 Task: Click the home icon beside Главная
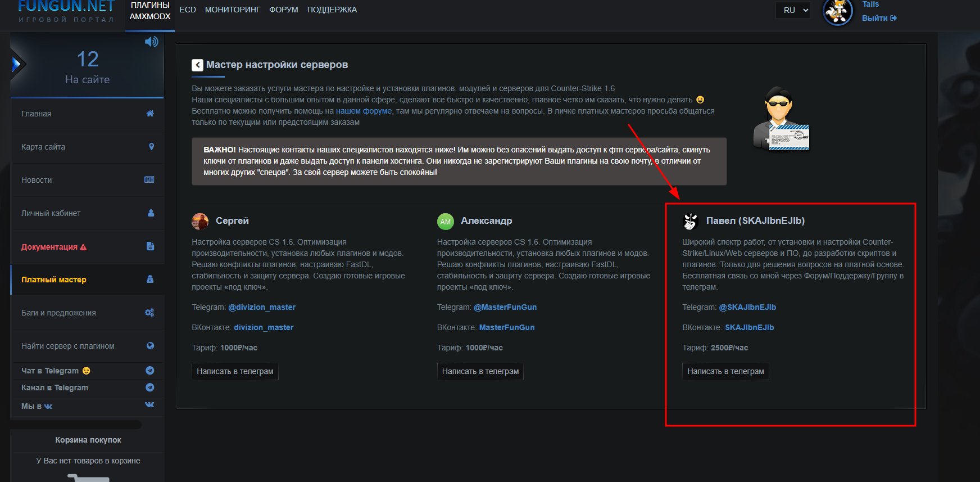click(x=150, y=114)
